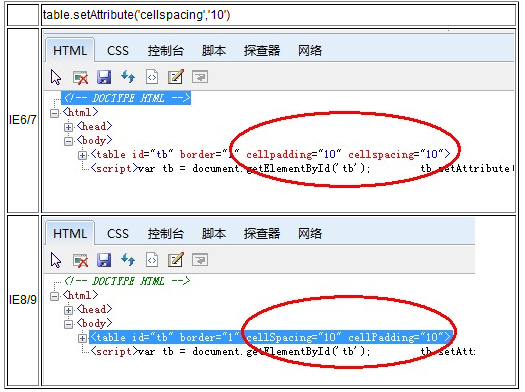
Task: Open the CSS tab in IE8/9 panel
Action: tap(118, 233)
